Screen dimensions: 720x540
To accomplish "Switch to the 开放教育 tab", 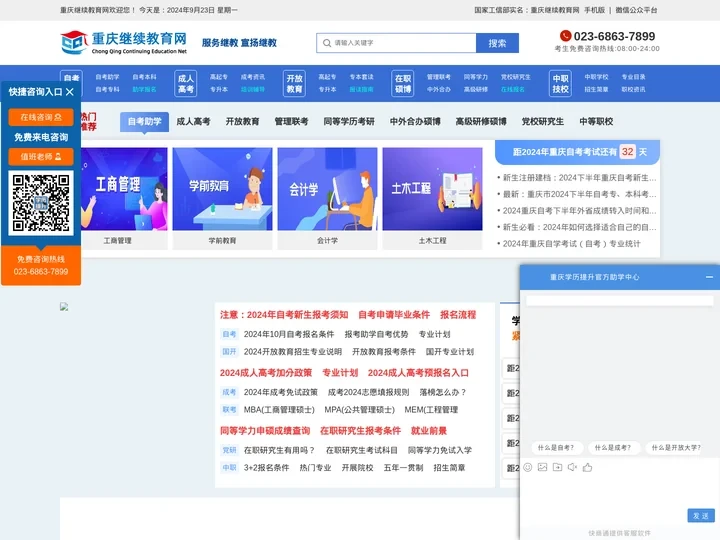I will (242, 122).
